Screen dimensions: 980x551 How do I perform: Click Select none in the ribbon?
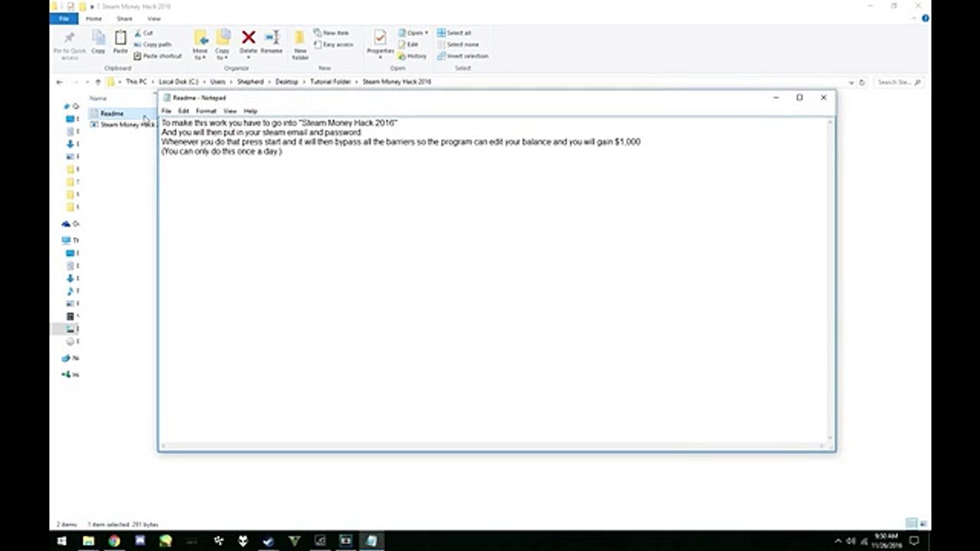tap(457, 44)
